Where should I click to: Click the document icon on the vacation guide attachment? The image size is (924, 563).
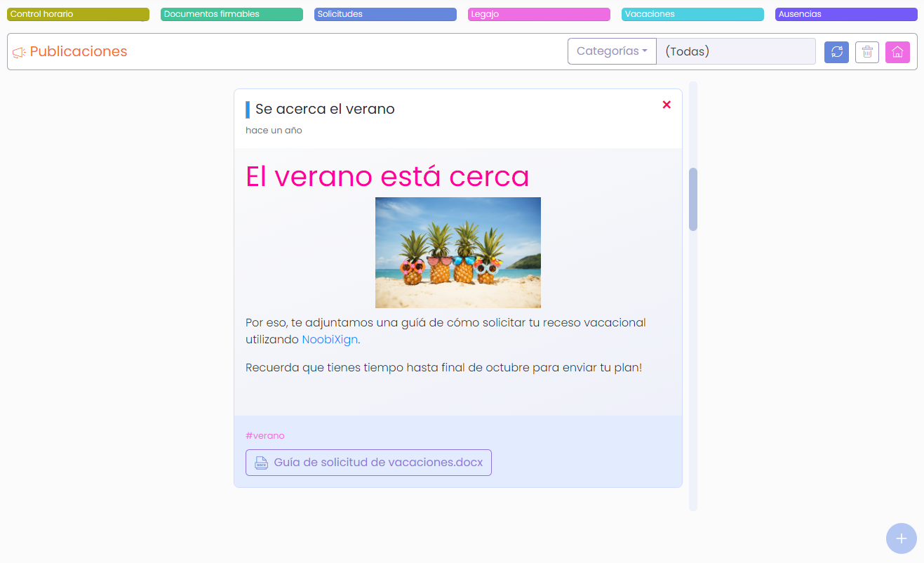coord(261,462)
